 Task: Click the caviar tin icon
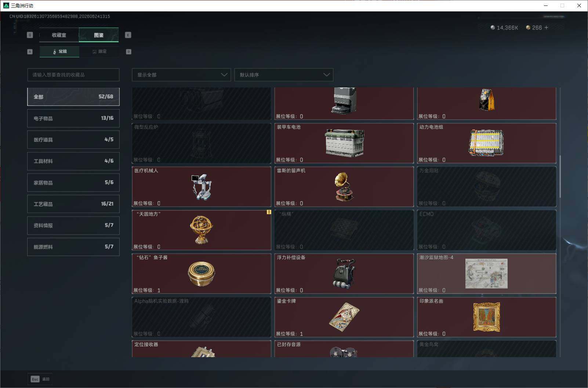coord(201,274)
